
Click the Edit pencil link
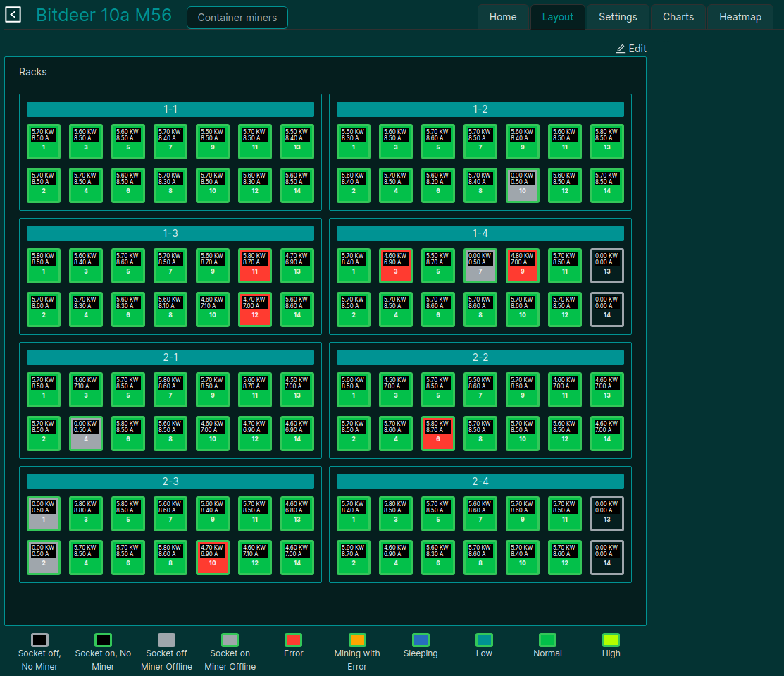click(x=631, y=49)
